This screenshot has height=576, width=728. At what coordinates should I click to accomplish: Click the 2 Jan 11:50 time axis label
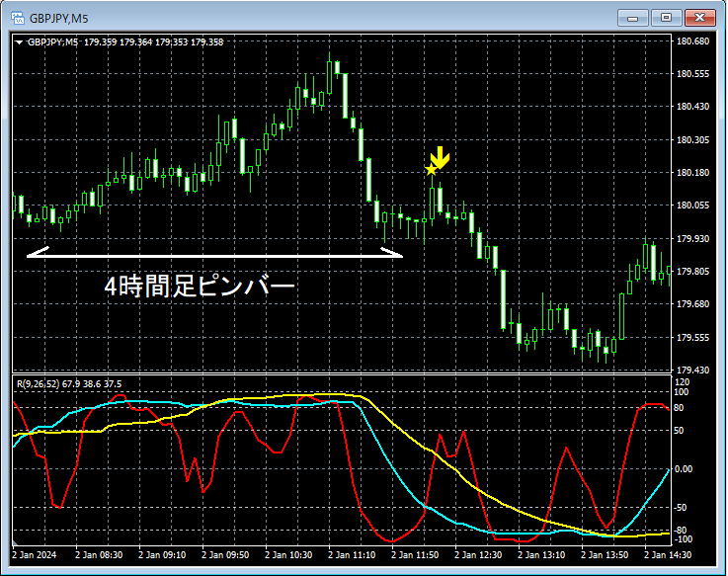click(415, 555)
